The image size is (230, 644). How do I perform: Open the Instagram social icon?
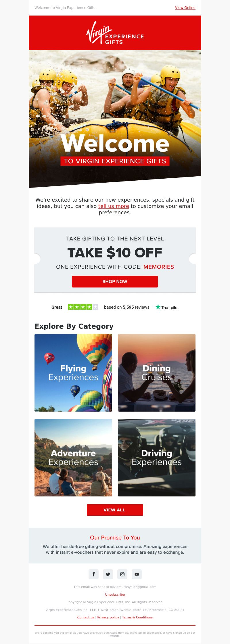pos(122,574)
